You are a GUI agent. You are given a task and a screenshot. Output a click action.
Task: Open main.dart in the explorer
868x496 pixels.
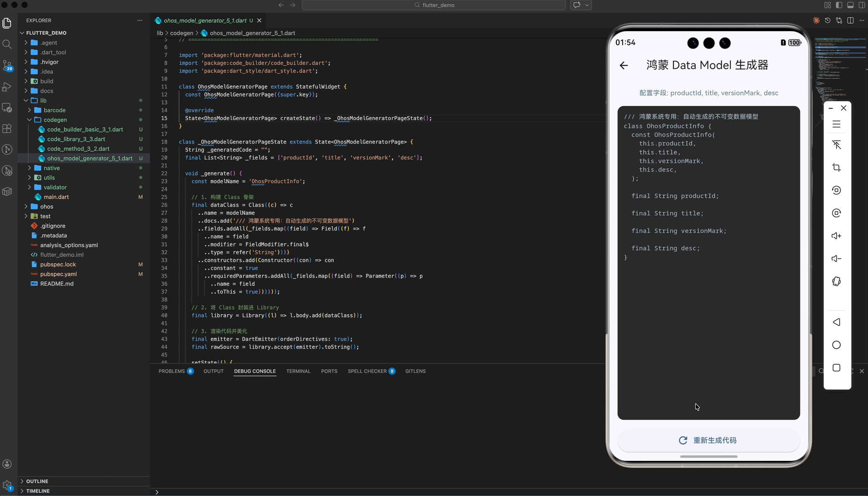56,197
